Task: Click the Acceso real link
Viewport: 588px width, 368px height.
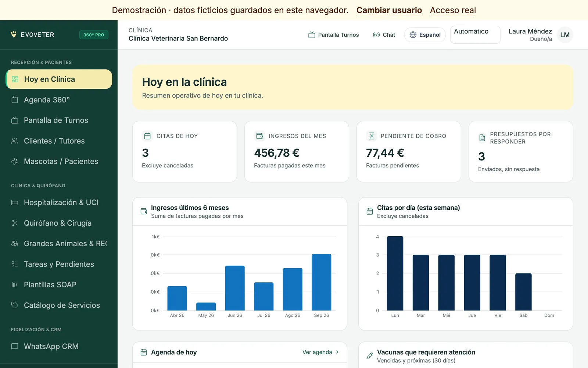Action: [453, 10]
